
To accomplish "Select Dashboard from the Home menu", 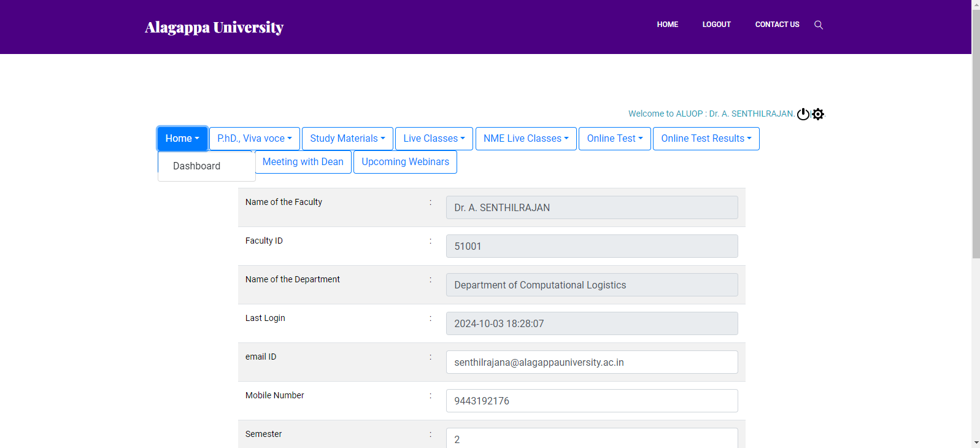I will tap(197, 166).
